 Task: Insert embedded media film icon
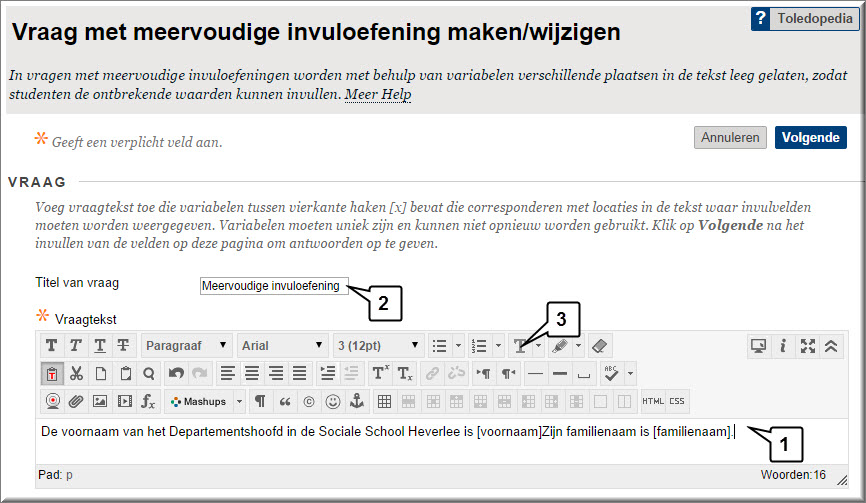click(125, 401)
